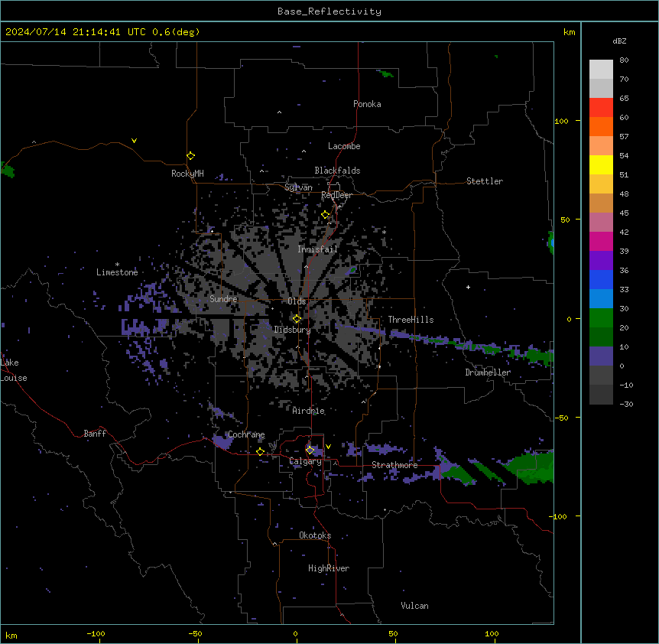The height and width of the screenshot is (644, 659).
Task: Click the RedDeer label
Action: pos(336,195)
